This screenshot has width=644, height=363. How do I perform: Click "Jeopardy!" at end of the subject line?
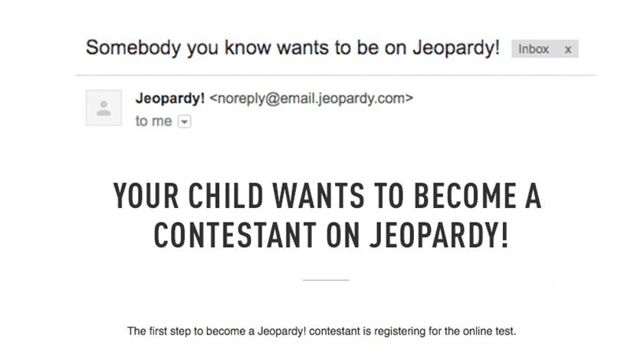[x=456, y=48]
